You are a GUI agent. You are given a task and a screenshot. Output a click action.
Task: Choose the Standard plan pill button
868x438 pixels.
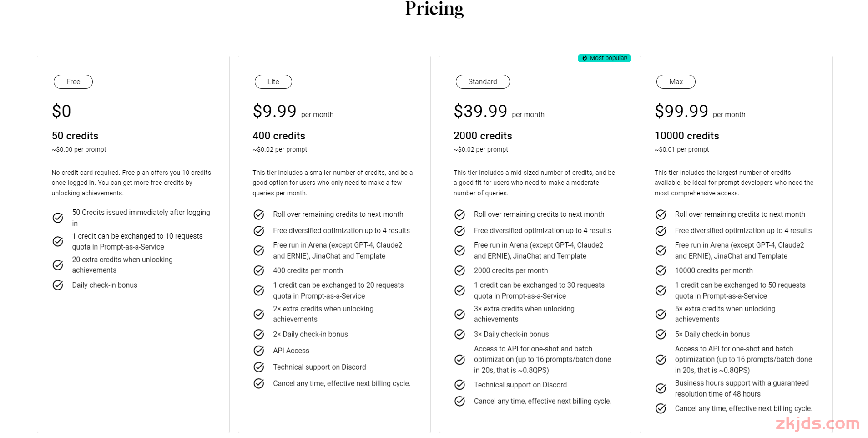pyautogui.click(x=483, y=82)
